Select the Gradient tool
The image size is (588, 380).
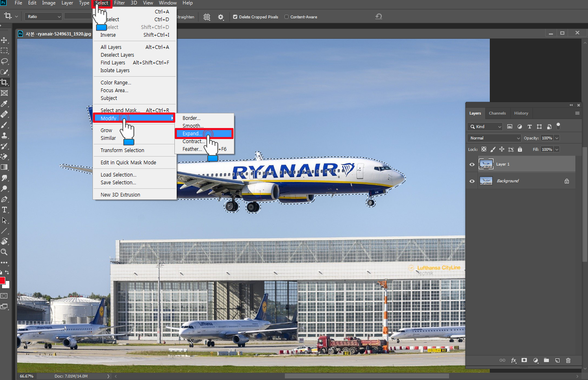4,167
